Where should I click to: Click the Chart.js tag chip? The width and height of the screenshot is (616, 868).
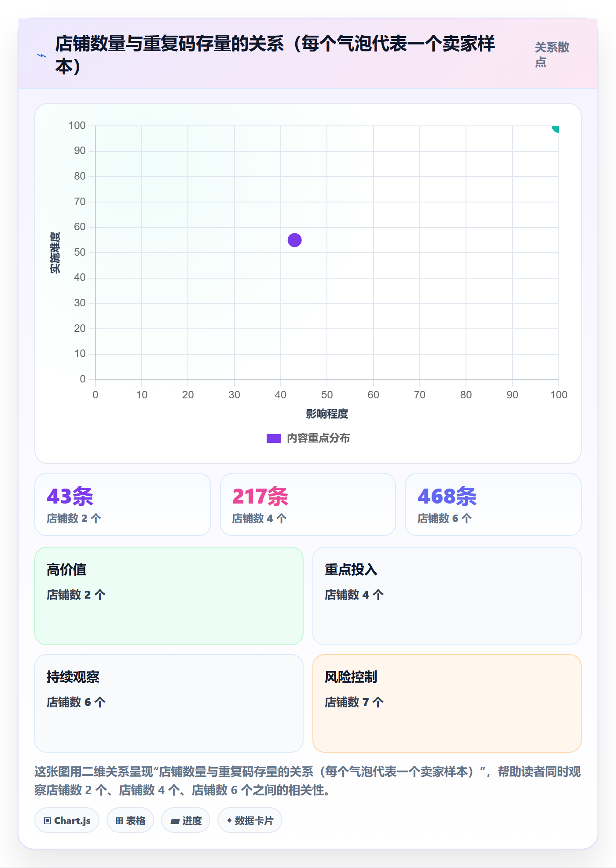pyautogui.click(x=67, y=820)
